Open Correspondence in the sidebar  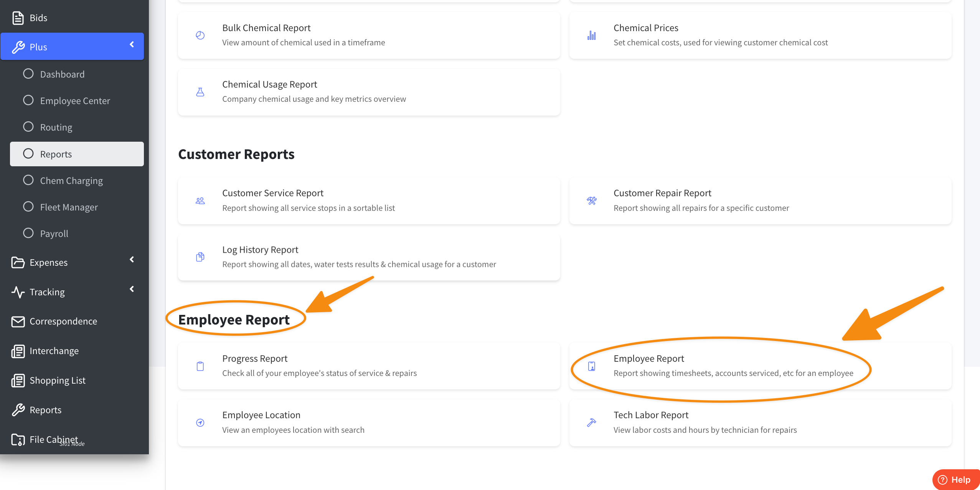pos(63,321)
